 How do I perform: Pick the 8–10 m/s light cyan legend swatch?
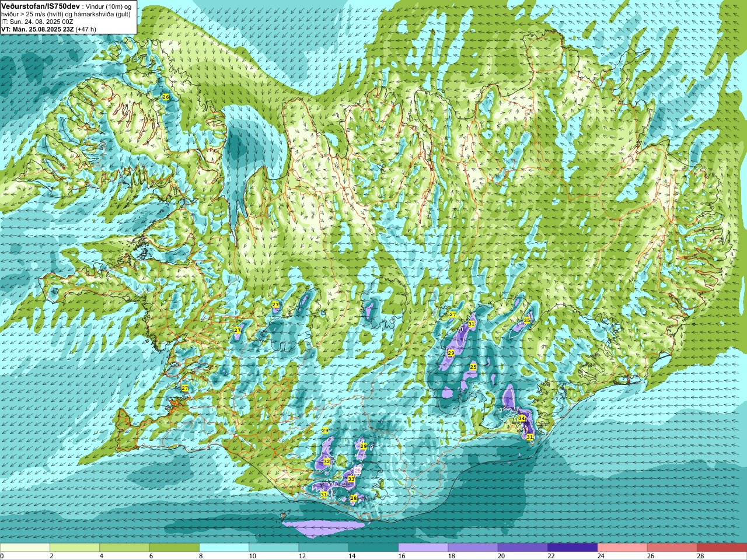pos(224,547)
